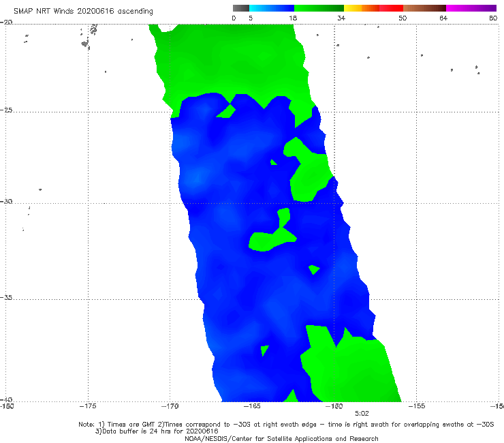This screenshot has width=504, height=443.
Task: Click the longitude label '-165'
Action: [252, 406]
